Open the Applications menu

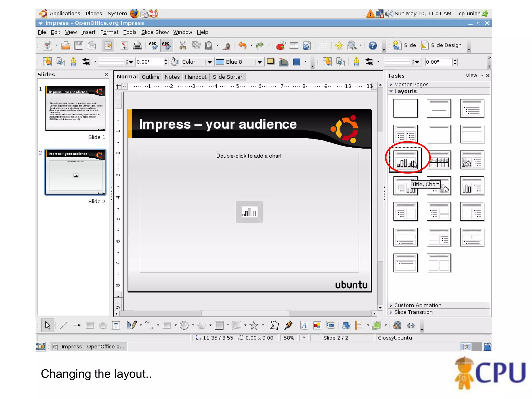point(59,14)
